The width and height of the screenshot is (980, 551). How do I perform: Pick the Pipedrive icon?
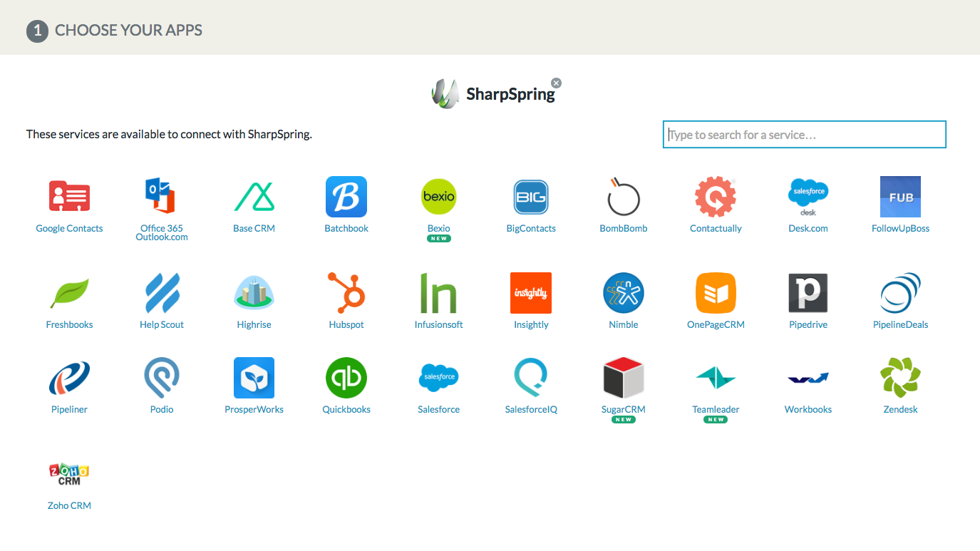coord(808,293)
